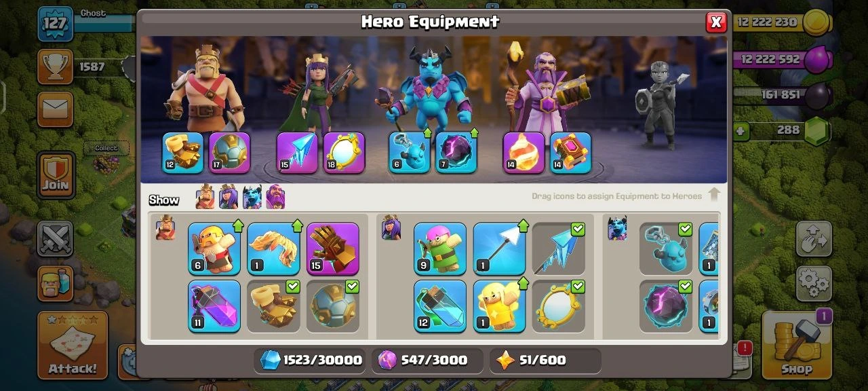
Task: Tap the Shiny Ore 1523/30000 counter
Action: coord(311,360)
